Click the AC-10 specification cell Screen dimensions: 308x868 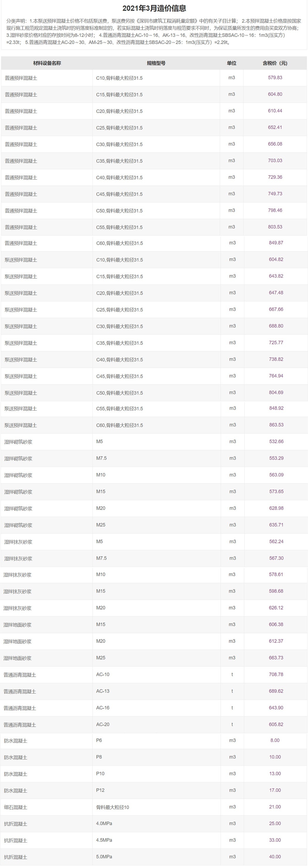click(x=103, y=674)
